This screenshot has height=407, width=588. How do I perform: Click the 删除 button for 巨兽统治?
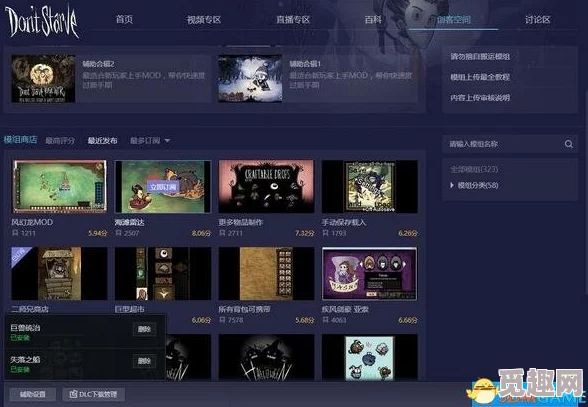[x=144, y=329]
